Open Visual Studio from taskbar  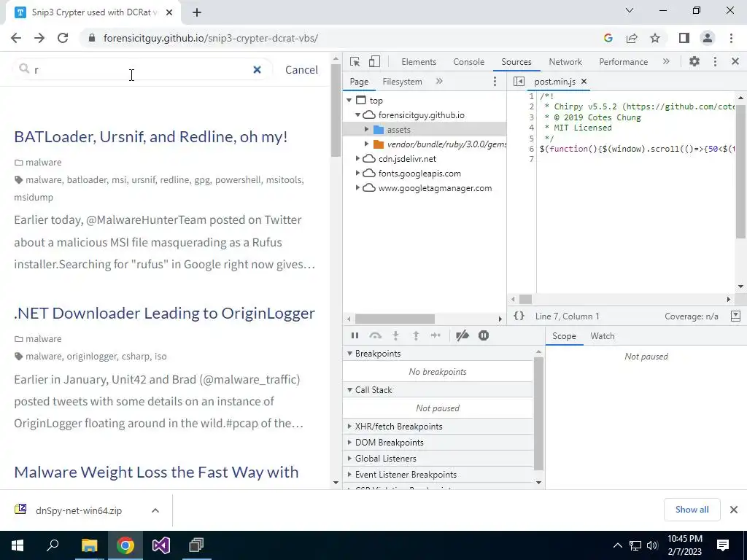click(x=161, y=545)
